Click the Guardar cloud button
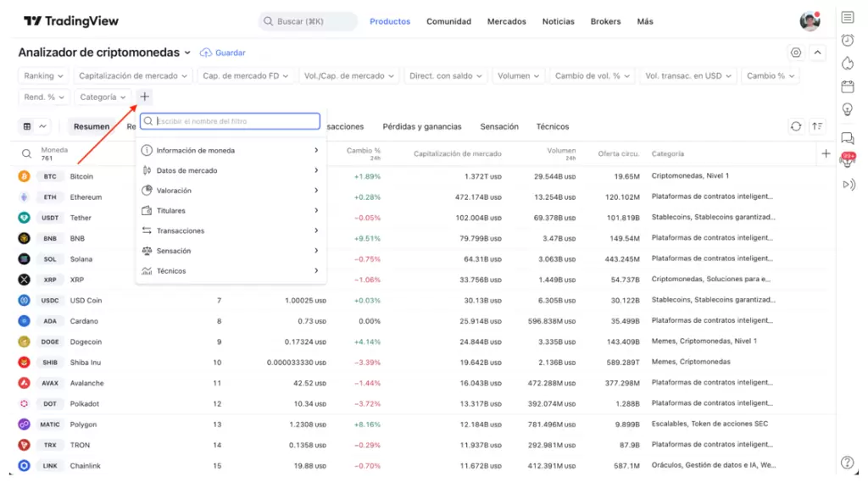The image size is (868, 488). (223, 53)
